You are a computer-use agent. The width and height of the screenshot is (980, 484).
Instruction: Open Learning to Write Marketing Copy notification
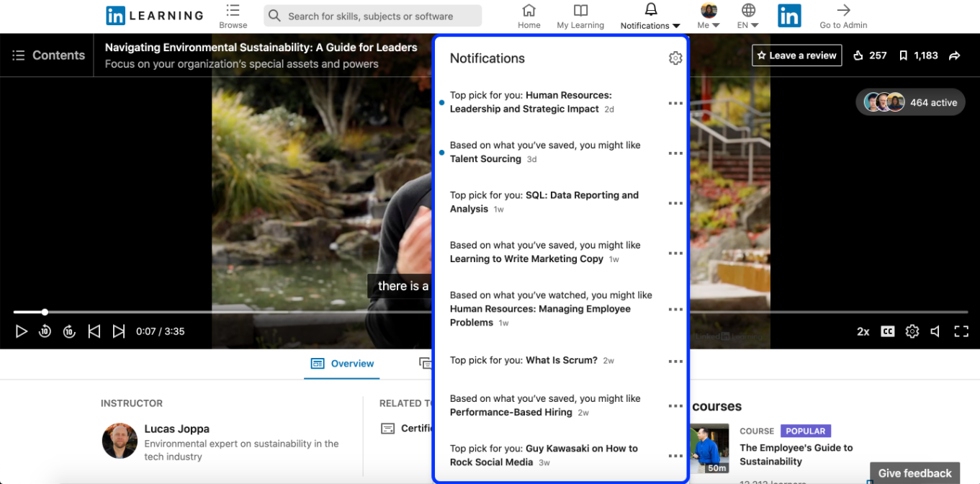click(545, 252)
